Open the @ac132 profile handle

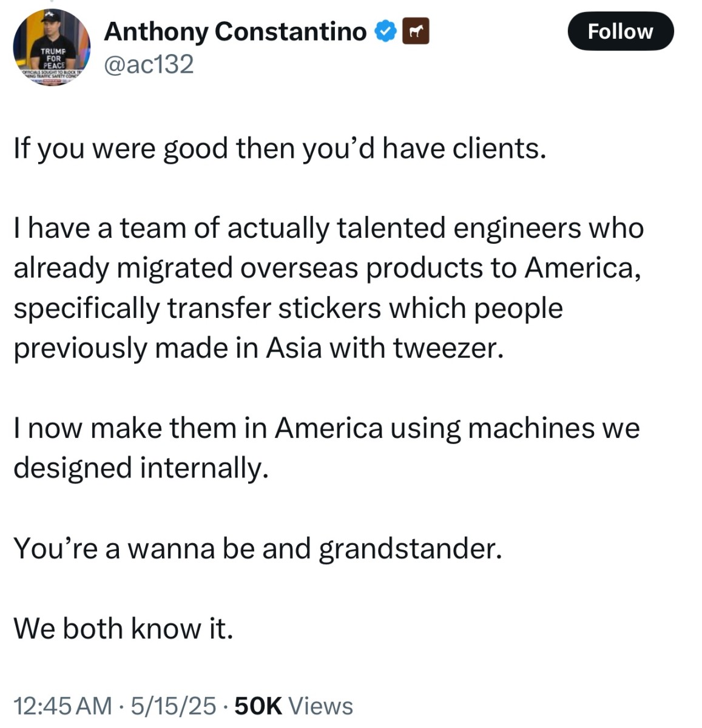(149, 62)
